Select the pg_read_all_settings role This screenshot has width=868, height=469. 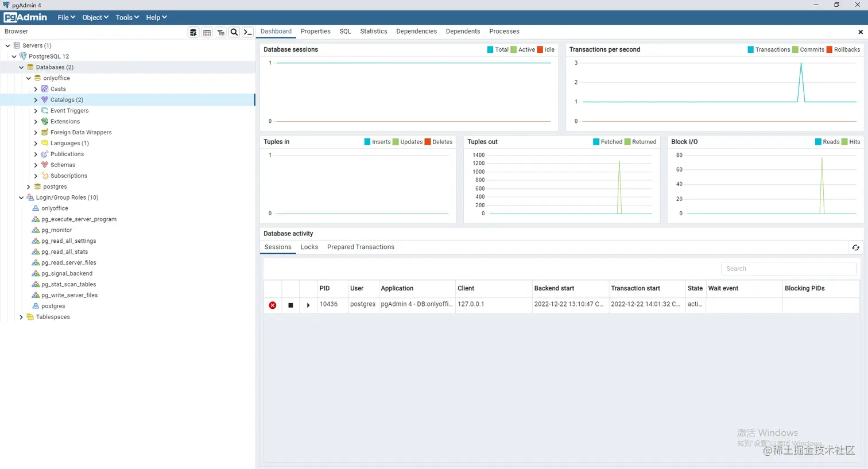point(68,241)
